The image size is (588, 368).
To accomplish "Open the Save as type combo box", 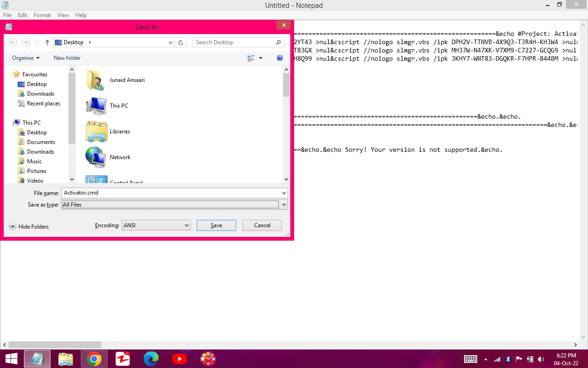I will (175, 205).
